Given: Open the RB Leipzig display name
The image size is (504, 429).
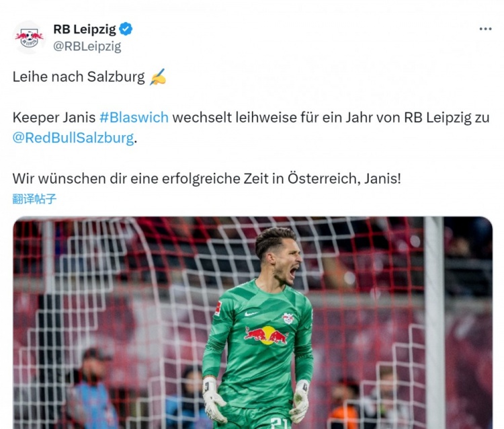Looking at the screenshot, I should point(85,30).
